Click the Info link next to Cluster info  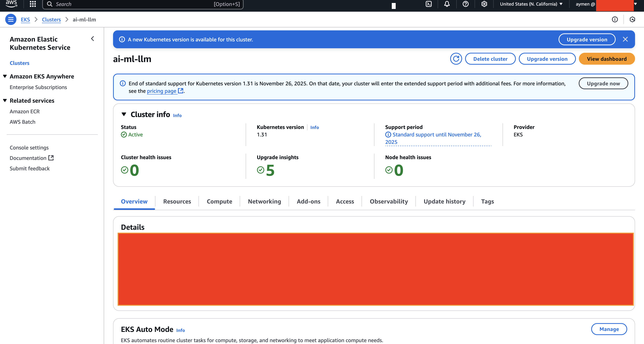(x=177, y=115)
